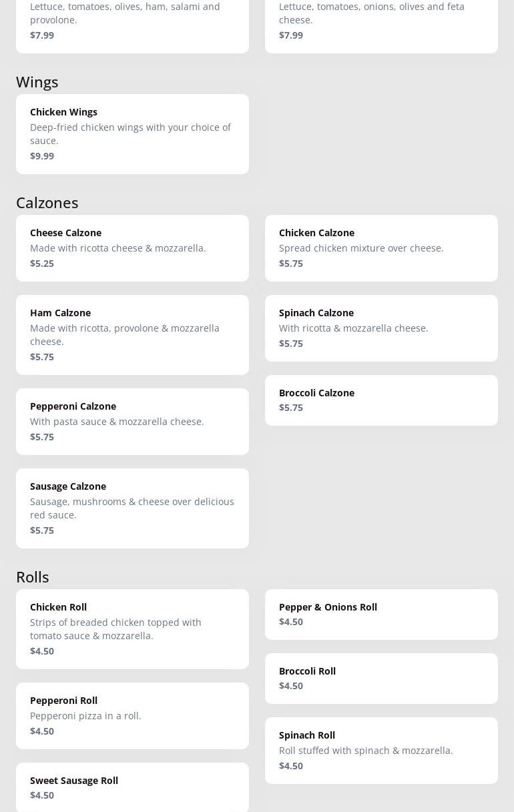Click the Pepper & Onions Roll card
514x812 pixels.
coord(381,615)
